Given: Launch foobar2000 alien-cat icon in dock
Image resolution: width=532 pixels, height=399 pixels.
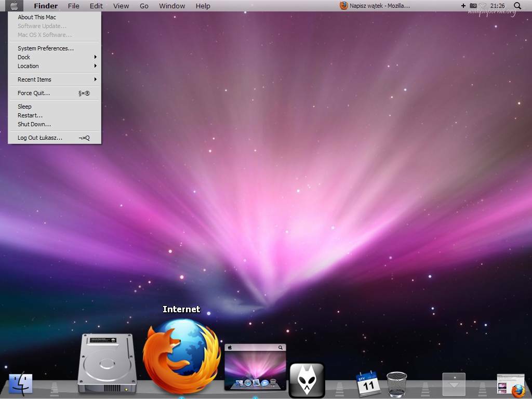Looking at the screenshot, I should coord(307,380).
